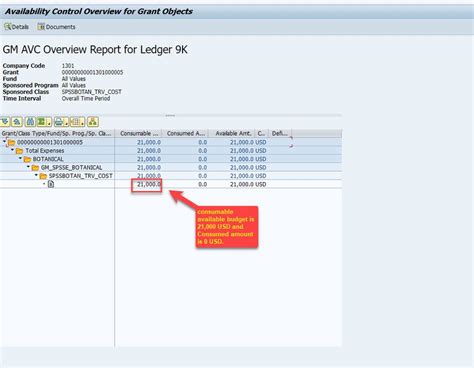Select the GM_SPSSE_BOTANICAL tree row label
The image size is (474, 368).
coord(72,168)
